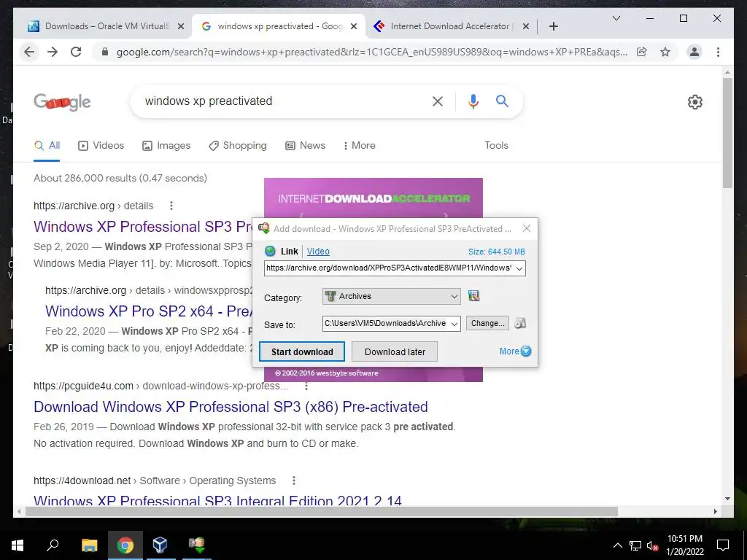Viewport: 747px width, 560px height.
Task: Open a new Chrome tab
Action: (553, 26)
